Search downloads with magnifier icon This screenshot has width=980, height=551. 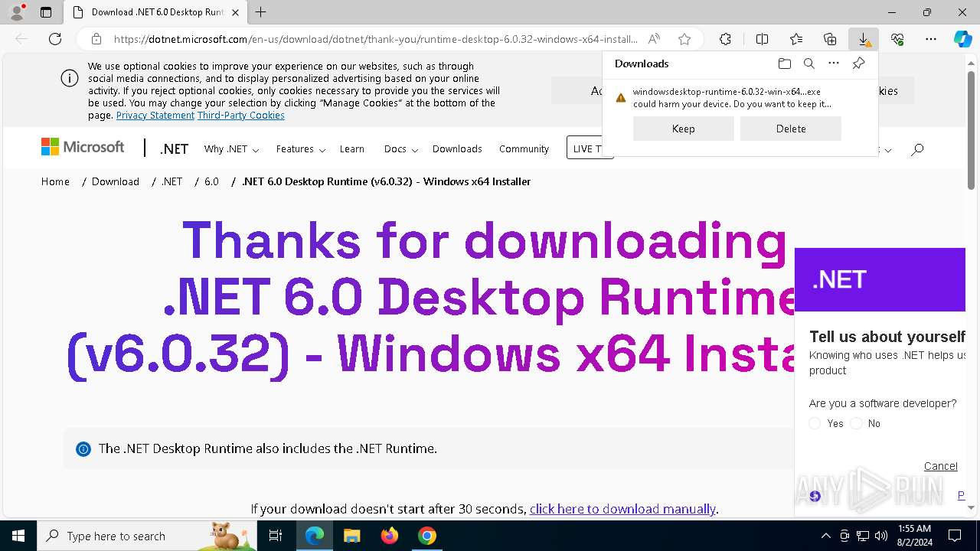point(808,64)
